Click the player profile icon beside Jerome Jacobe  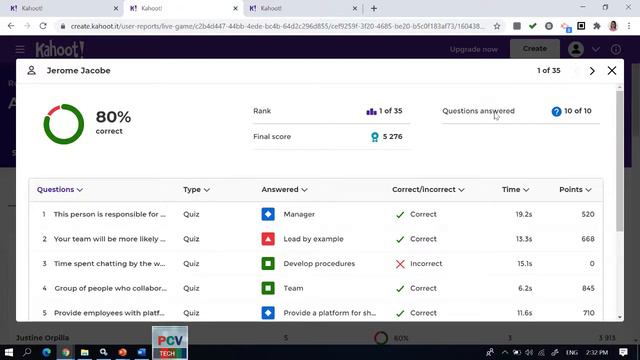[x=31, y=71]
